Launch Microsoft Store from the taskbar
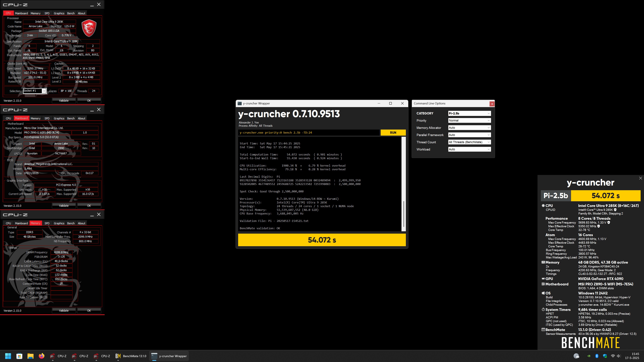Image resolution: width=644 pixels, height=362 pixels. click(19, 356)
